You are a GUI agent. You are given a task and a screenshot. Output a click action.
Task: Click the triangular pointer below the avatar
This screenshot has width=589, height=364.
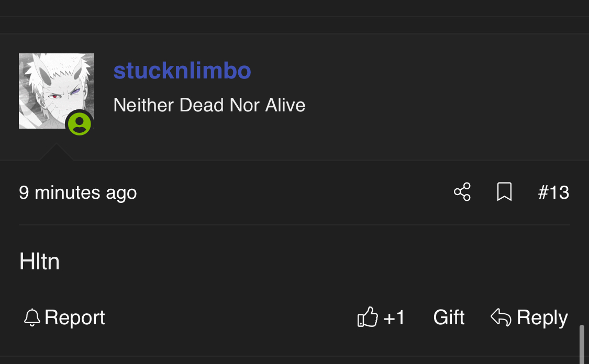pyautogui.click(x=56, y=153)
